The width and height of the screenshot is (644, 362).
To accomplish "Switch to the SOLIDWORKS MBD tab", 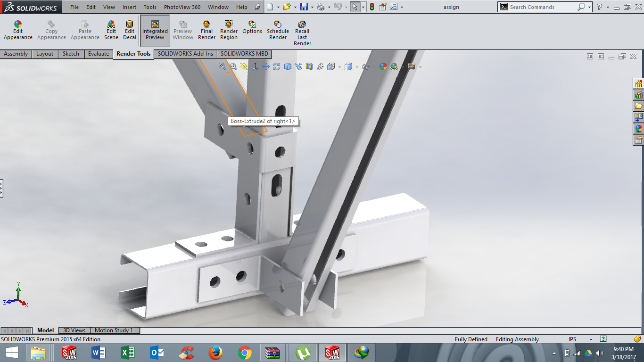I will (244, 54).
